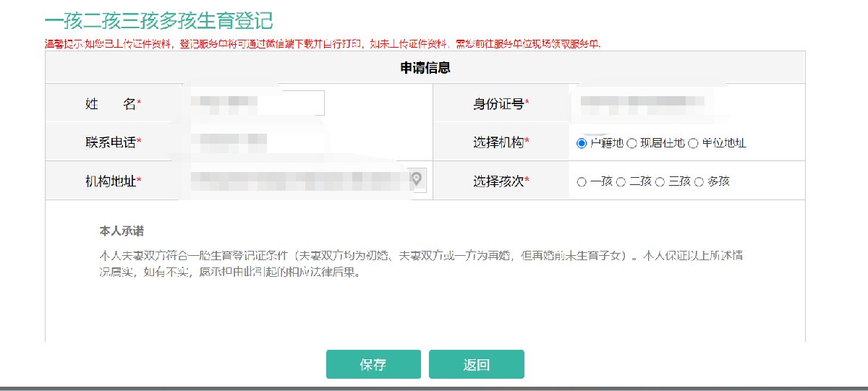The image size is (868, 391).
Task: Click the 一孩二孩三孩多孩生育登记 page title
Action: click(x=158, y=20)
